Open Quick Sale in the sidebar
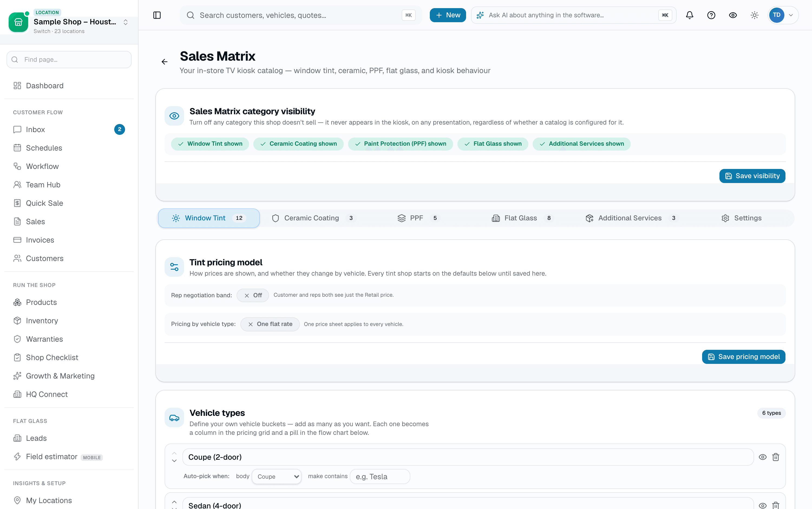Screen dimensions: 812x509 point(69,203)
